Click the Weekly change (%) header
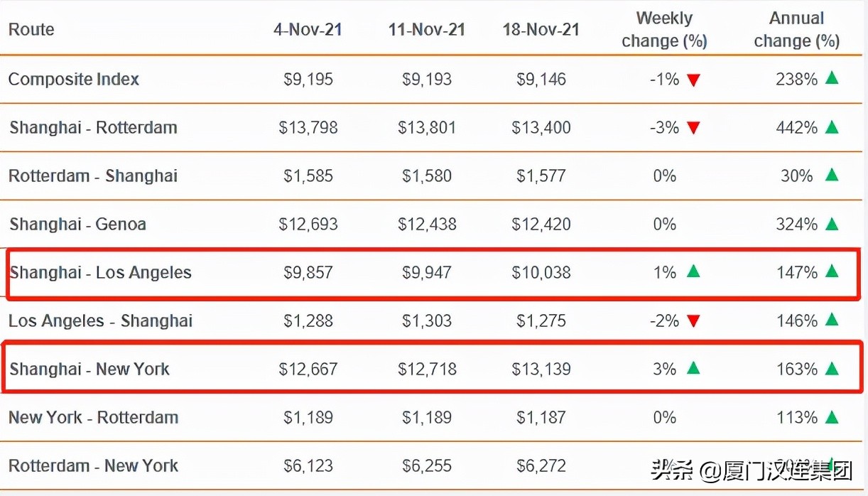Screen dimensions: 868x496 click(x=664, y=30)
